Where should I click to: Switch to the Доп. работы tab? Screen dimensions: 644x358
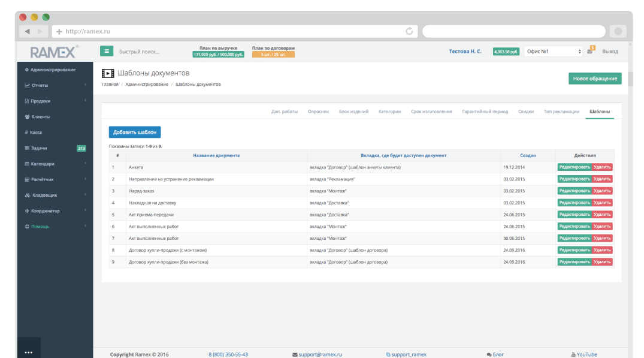point(284,112)
